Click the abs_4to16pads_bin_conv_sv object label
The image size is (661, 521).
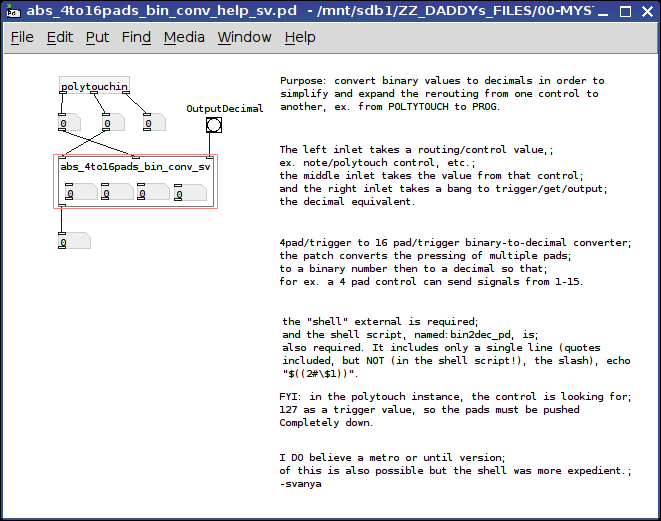[135, 167]
